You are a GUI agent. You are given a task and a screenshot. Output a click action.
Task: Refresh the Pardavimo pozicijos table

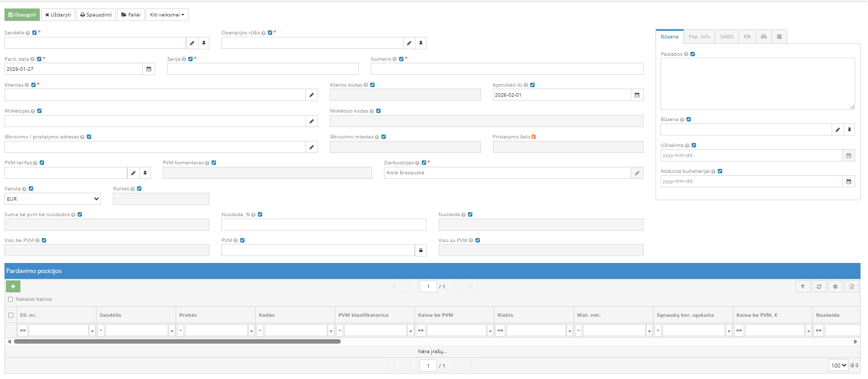click(x=819, y=286)
